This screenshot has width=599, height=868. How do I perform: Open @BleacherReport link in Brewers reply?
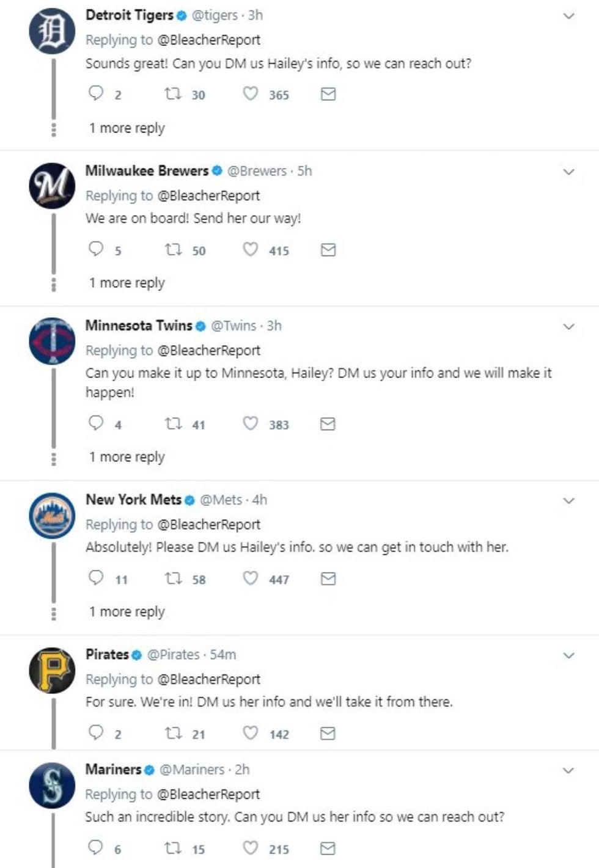pos(208,195)
